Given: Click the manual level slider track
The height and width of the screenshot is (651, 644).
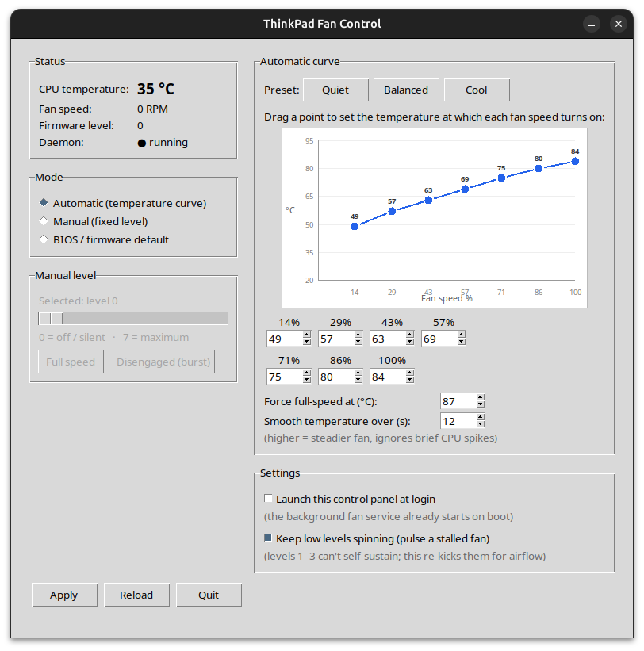Looking at the screenshot, I should (x=133, y=319).
